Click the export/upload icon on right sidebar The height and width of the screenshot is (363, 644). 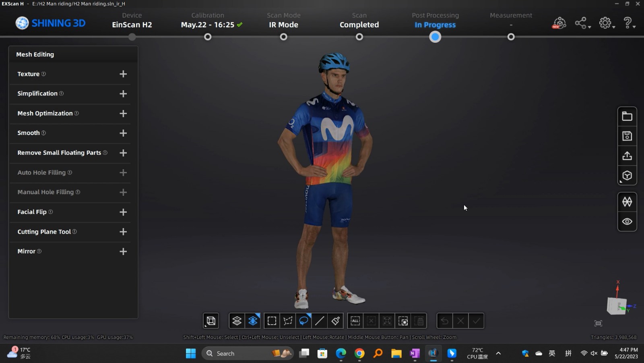pyautogui.click(x=627, y=156)
